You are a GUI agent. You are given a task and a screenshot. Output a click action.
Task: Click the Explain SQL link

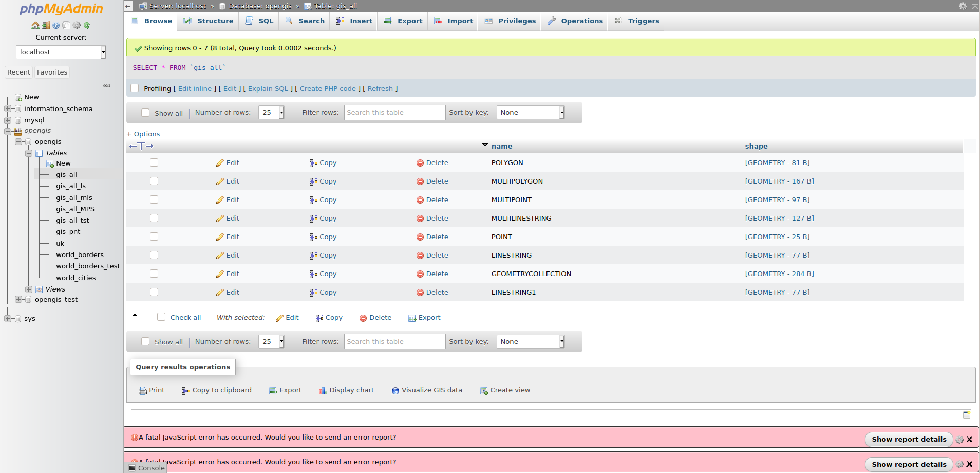(268, 88)
